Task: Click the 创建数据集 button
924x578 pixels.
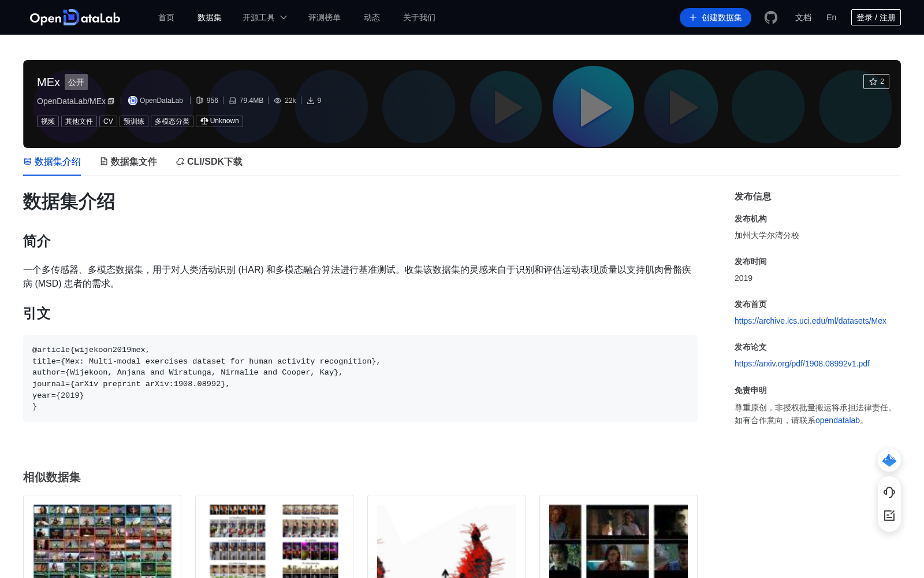Action: [716, 17]
